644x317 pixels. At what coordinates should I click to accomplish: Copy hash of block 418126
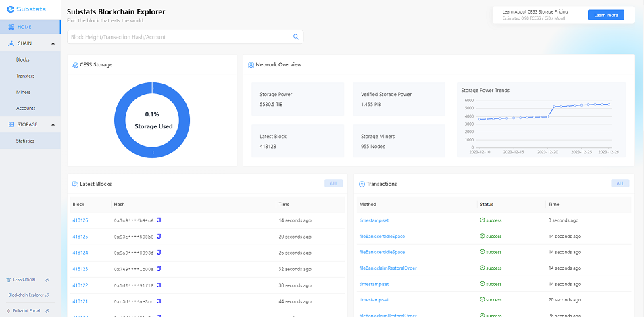coord(159,220)
